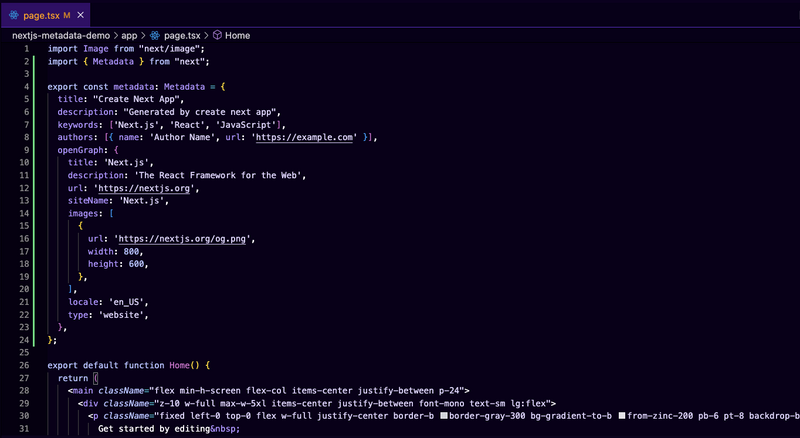Click the cube symbol icon before Home
This screenshot has height=438, width=800.
pyautogui.click(x=217, y=35)
